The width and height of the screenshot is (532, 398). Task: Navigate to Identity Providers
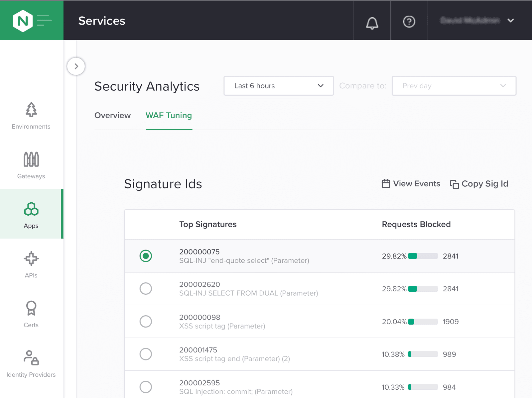(x=31, y=364)
